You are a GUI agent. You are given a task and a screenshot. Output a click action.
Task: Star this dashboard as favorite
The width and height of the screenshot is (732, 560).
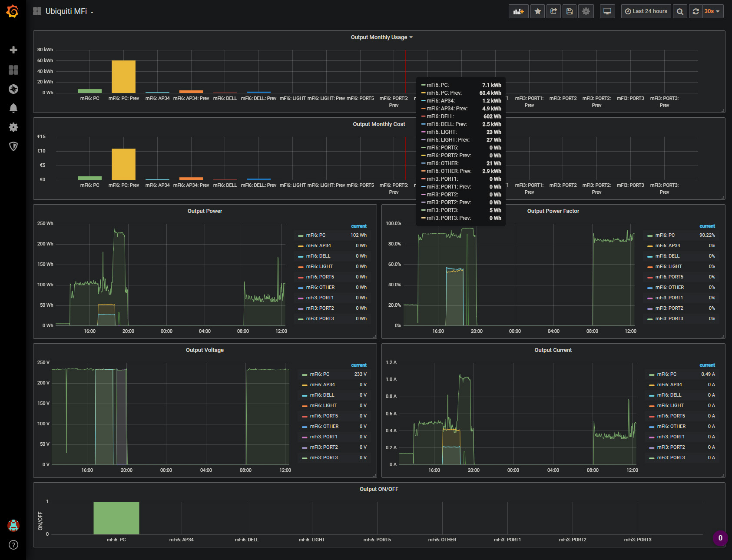(x=538, y=11)
